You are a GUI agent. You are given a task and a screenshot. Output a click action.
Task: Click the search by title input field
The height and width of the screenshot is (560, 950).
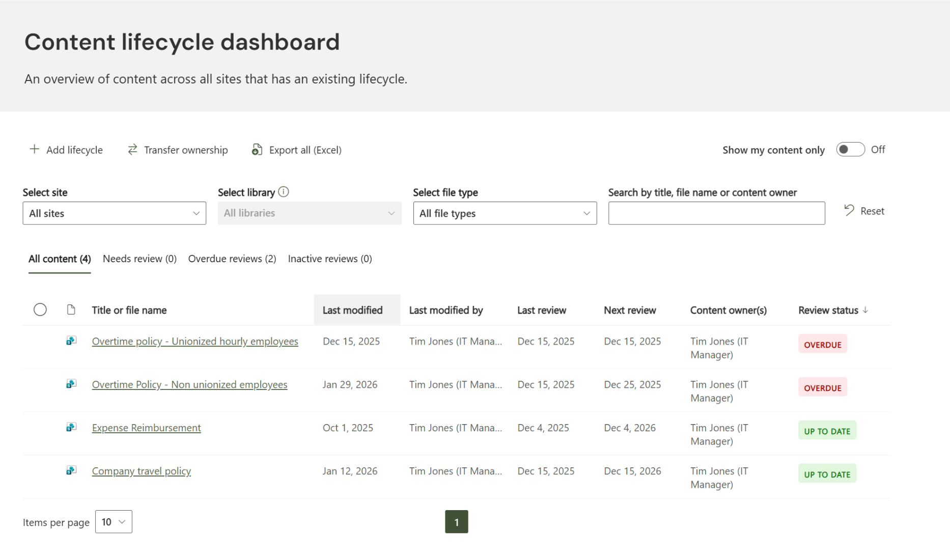coord(716,213)
